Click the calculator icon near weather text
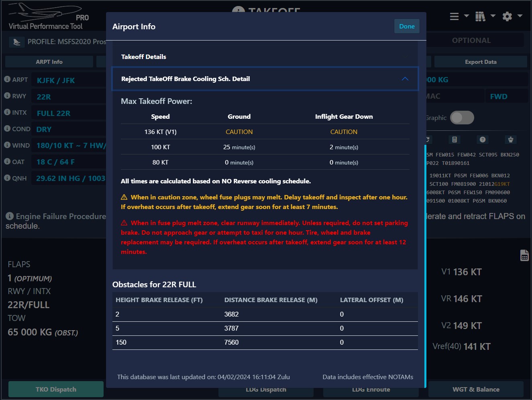 point(455,140)
